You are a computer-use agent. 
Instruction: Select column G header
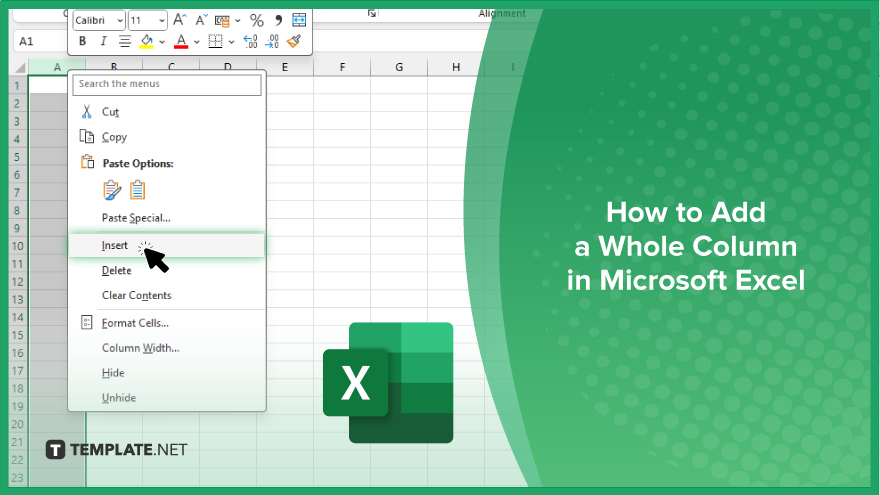(399, 67)
